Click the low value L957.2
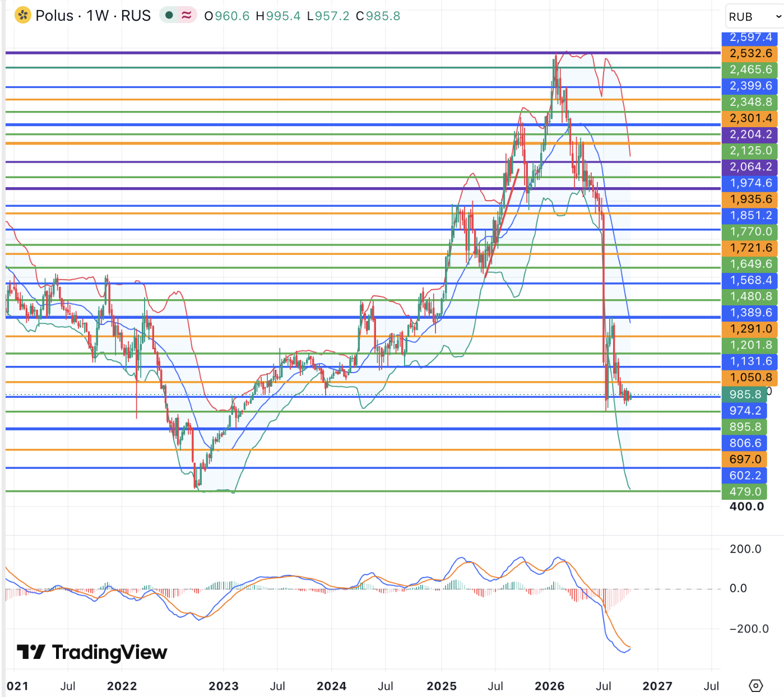 coord(328,16)
